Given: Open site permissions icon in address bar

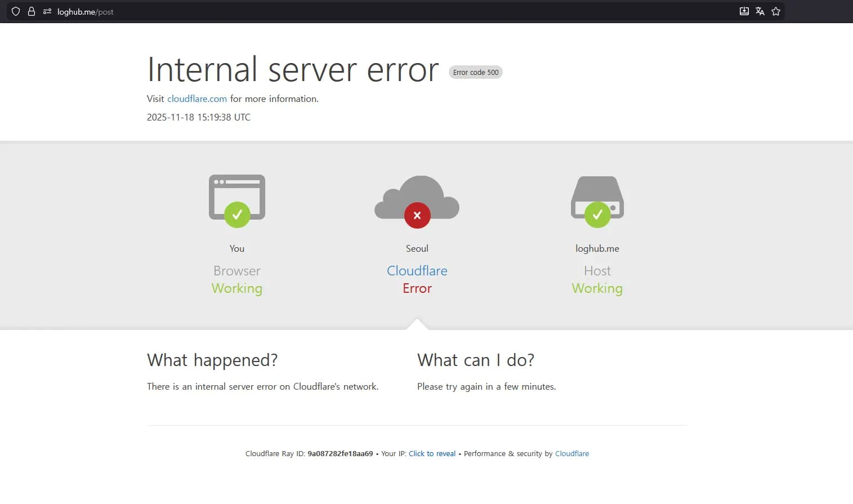Looking at the screenshot, I should [x=47, y=11].
